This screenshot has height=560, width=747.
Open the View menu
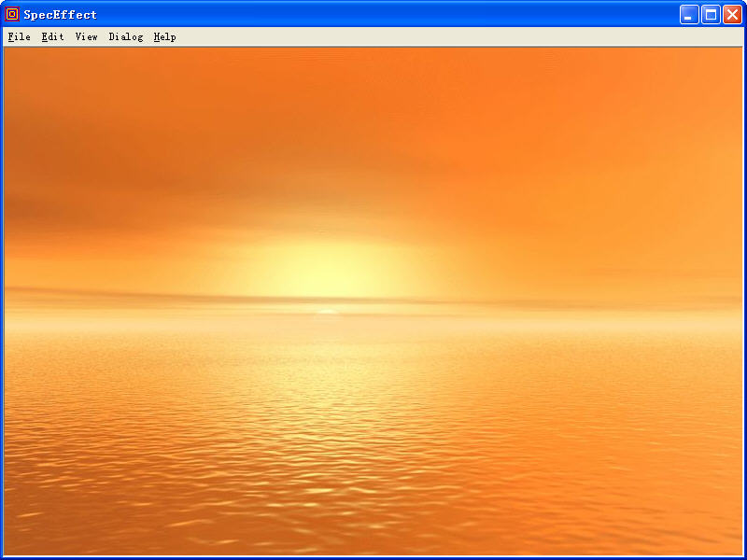tap(86, 37)
